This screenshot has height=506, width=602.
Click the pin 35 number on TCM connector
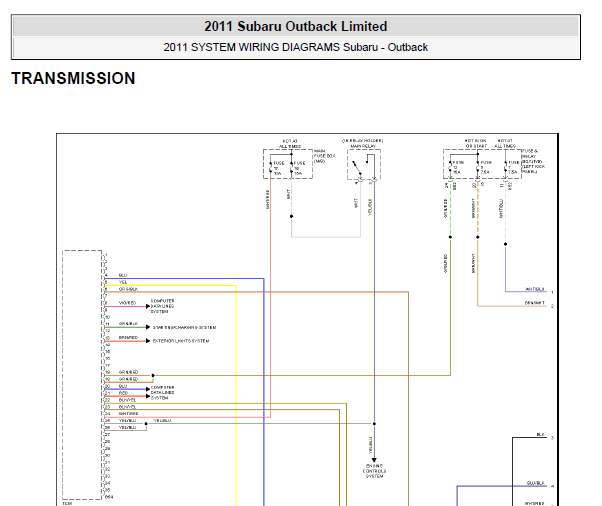click(x=108, y=490)
